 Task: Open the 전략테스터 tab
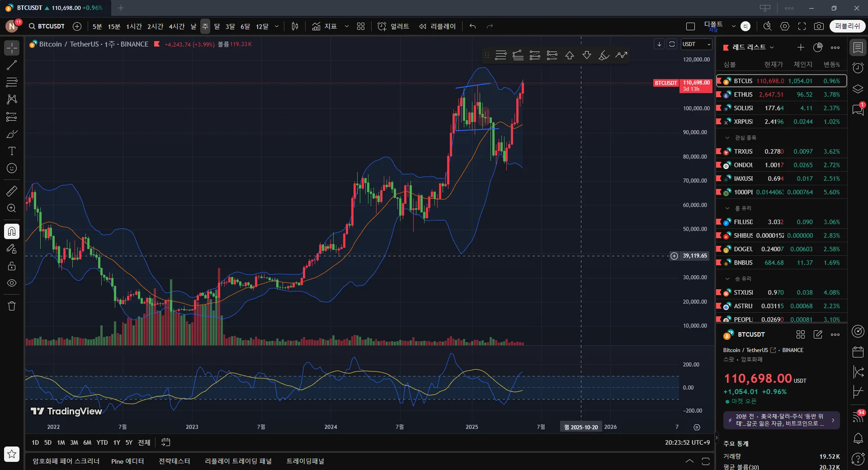pyautogui.click(x=174, y=461)
